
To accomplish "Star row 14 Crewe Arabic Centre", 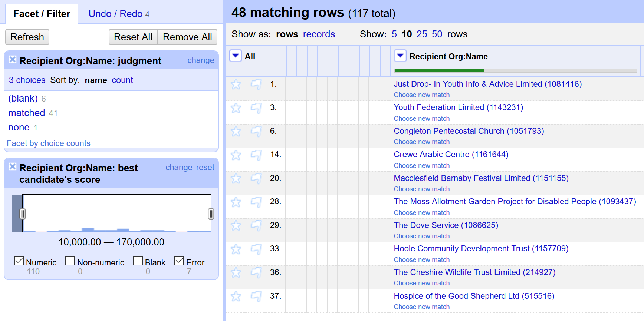I will tap(236, 155).
